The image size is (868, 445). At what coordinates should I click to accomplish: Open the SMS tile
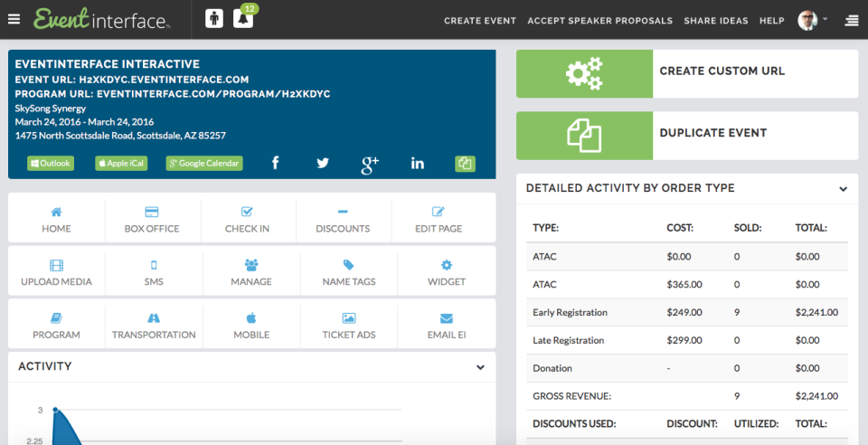[x=154, y=273]
